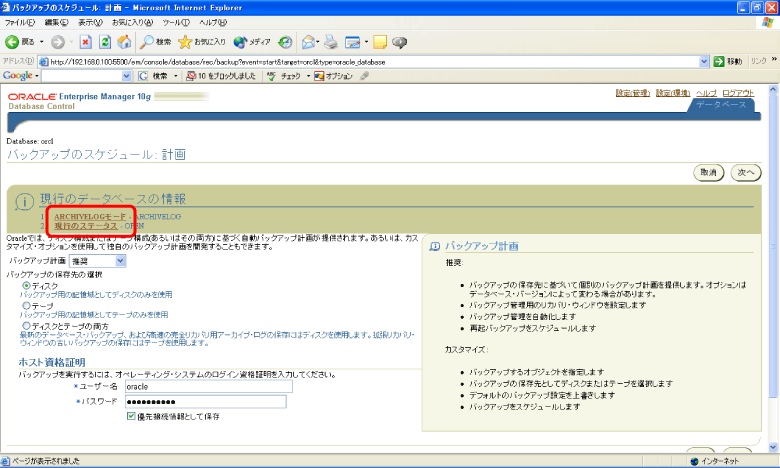Open the History icon

tap(285, 42)
